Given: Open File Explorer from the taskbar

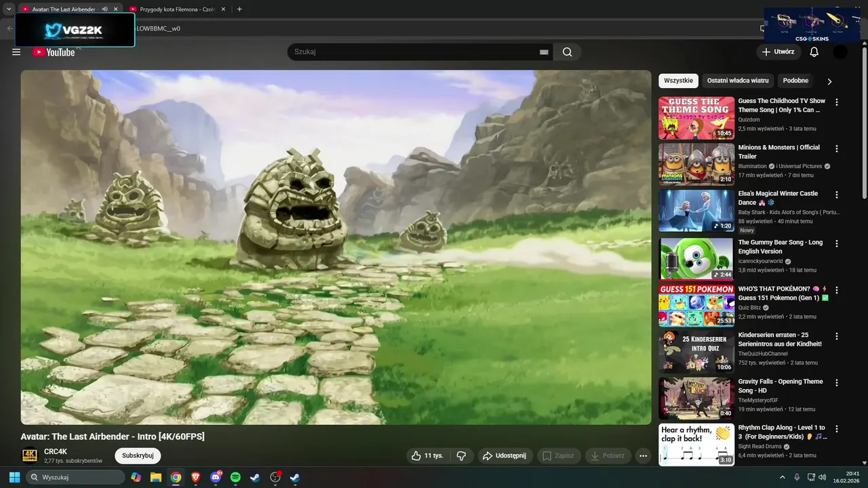Looking at the screenshot, I should point(156,477).
